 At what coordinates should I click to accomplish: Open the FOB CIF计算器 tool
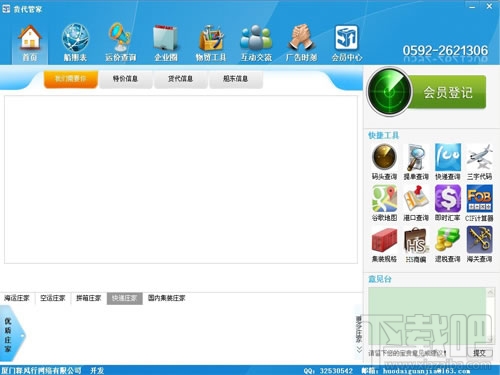coord(479,203)
